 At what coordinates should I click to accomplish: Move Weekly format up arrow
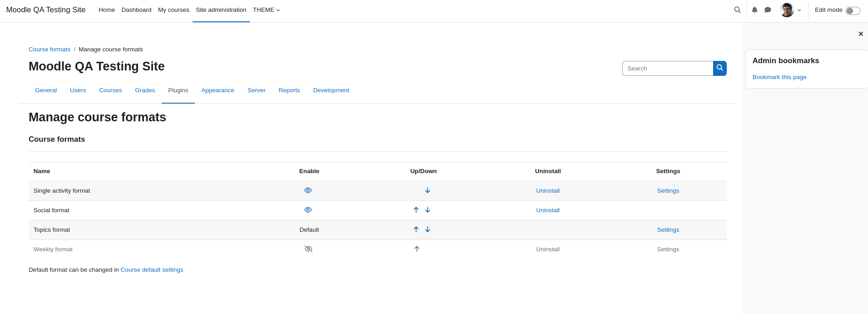tap(417, 249)
